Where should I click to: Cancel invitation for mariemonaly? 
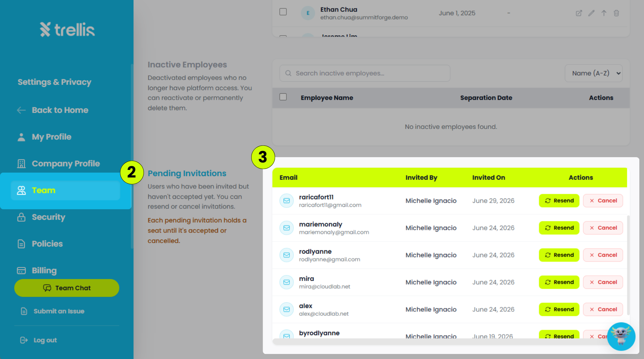[603, 228]
